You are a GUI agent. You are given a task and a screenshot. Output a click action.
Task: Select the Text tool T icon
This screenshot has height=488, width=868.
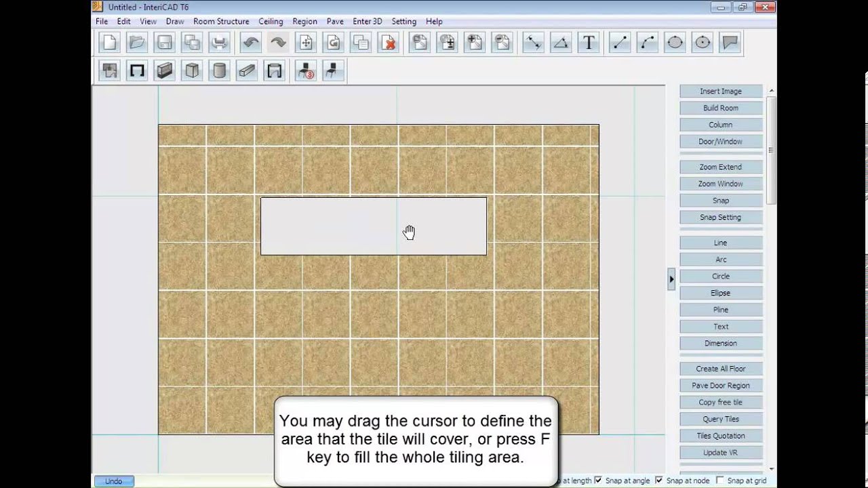pos(589,43)
